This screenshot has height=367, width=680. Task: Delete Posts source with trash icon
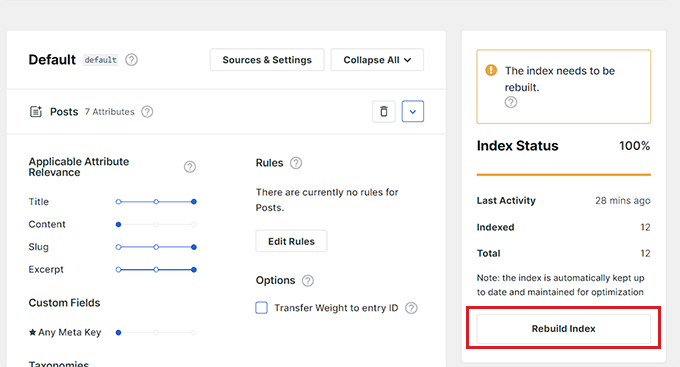point(384,112)
